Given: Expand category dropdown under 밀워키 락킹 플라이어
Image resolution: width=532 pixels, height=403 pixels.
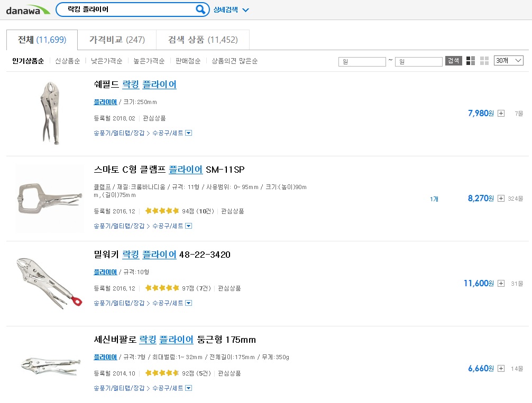Looking at the screenshot, I should tap(189, 303).
